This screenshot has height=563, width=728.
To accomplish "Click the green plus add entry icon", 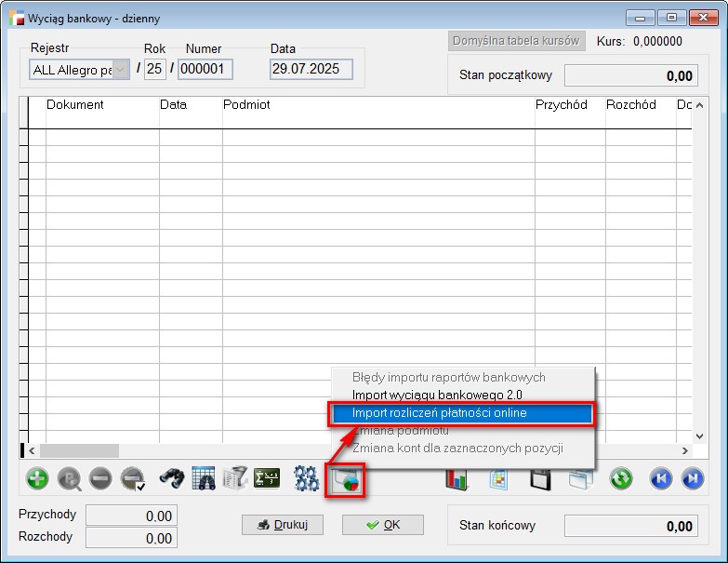I will point(37,479).
